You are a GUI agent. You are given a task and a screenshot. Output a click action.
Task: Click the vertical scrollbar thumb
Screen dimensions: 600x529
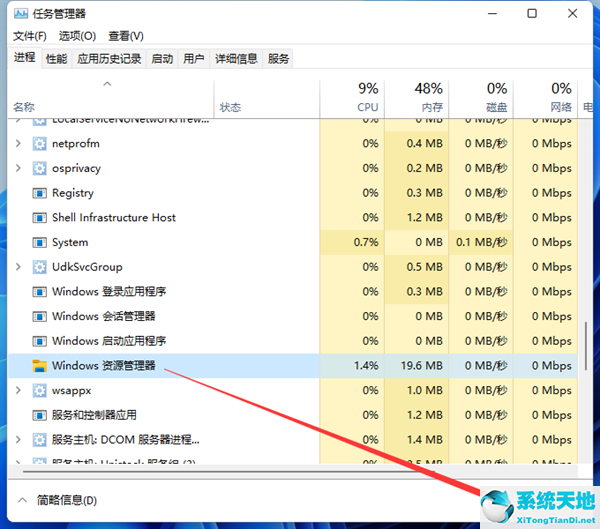pos(586,346)
